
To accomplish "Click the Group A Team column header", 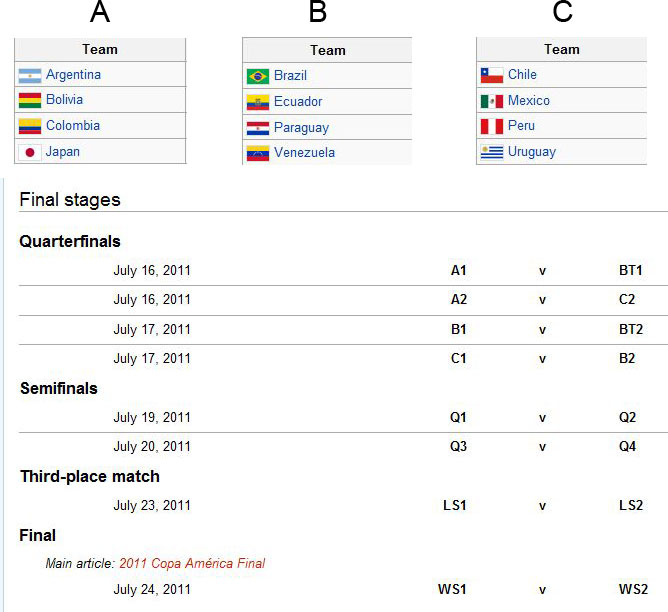I will click(x=100, y=49).
